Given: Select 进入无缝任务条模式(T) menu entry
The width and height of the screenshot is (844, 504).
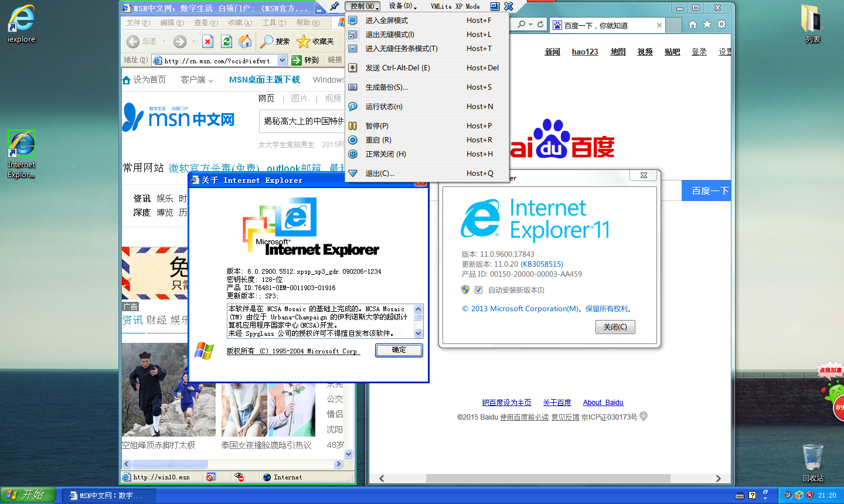Looking at the screenshot, I should point(427,49).
